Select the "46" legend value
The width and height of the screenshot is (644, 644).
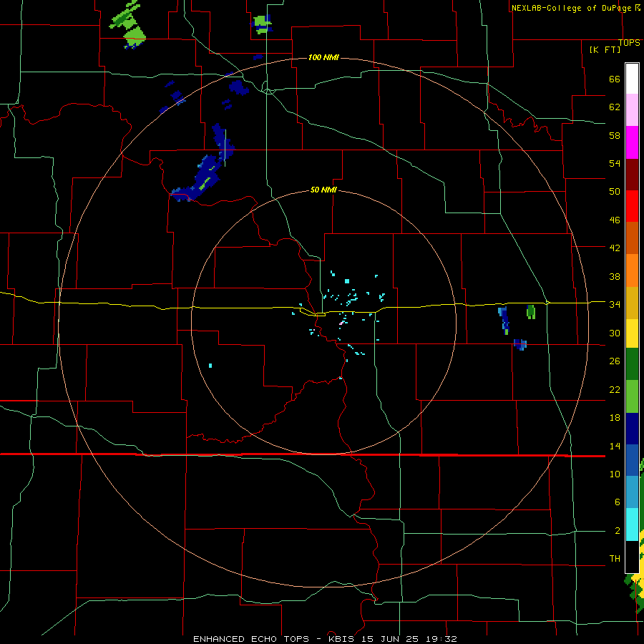tap(615, 220)
